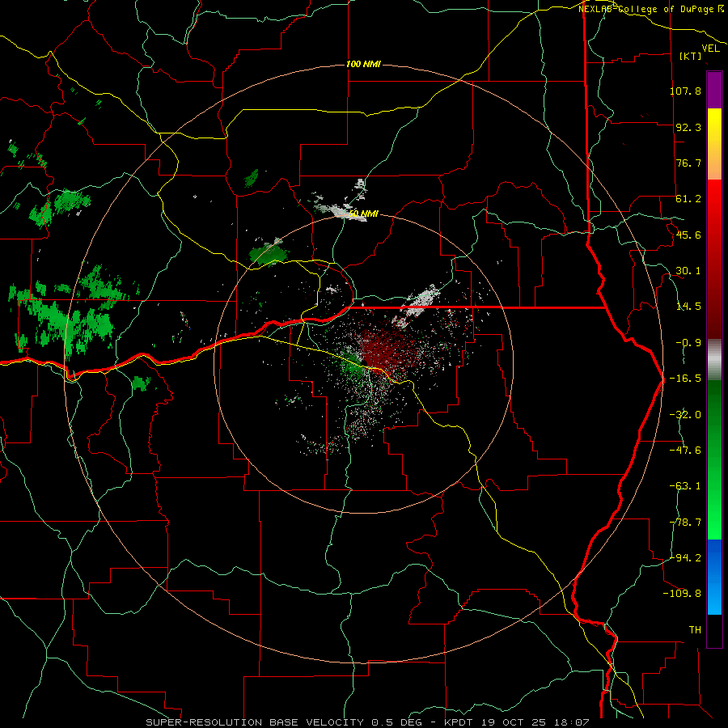Click the "TH" label beside the color bar

(x=695, y=630)
